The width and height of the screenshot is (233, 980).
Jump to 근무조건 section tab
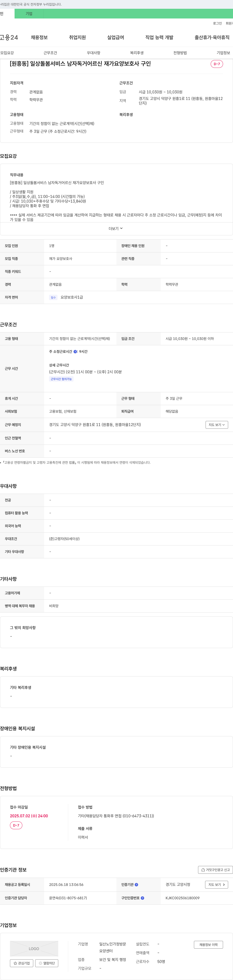(50, 53)
